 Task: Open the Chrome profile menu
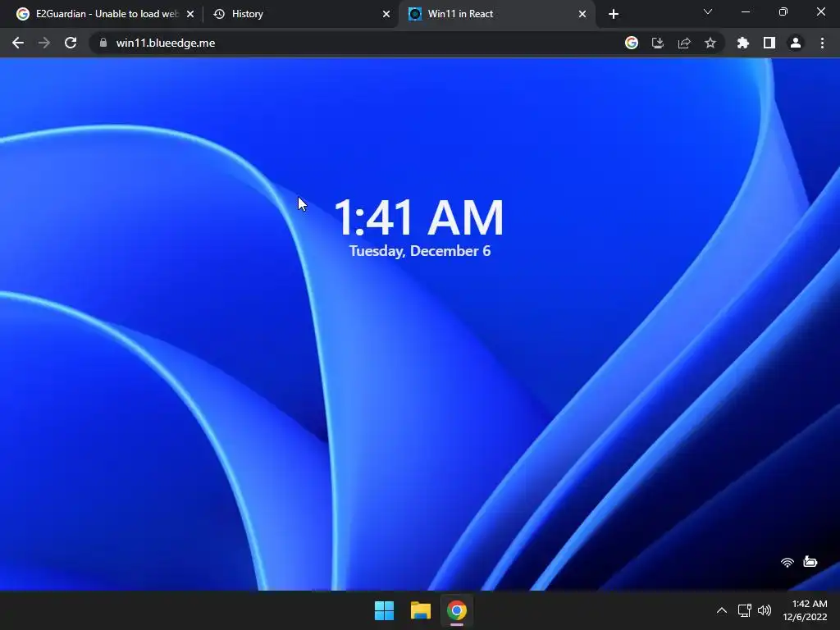796,43
